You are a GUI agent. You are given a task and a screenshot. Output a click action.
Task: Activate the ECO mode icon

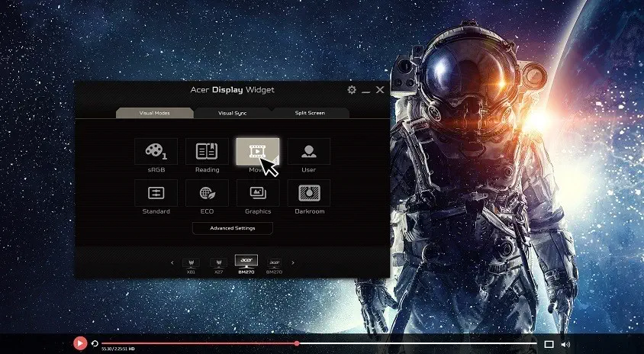coord(207,192)
